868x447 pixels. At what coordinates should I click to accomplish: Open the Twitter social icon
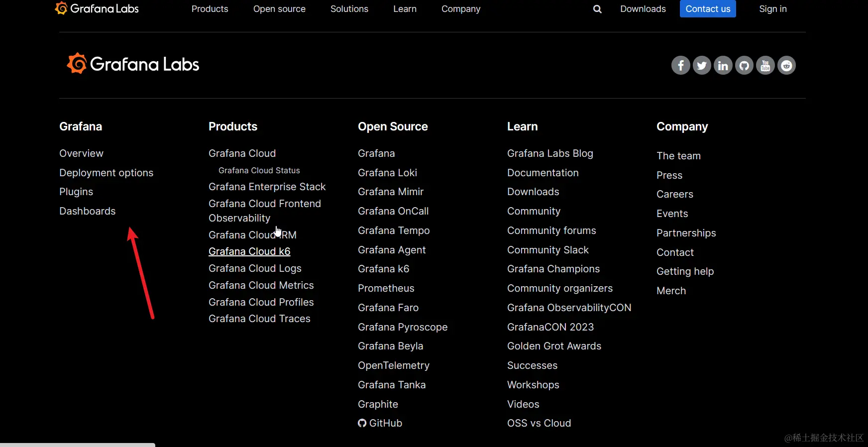coord(702,65)
